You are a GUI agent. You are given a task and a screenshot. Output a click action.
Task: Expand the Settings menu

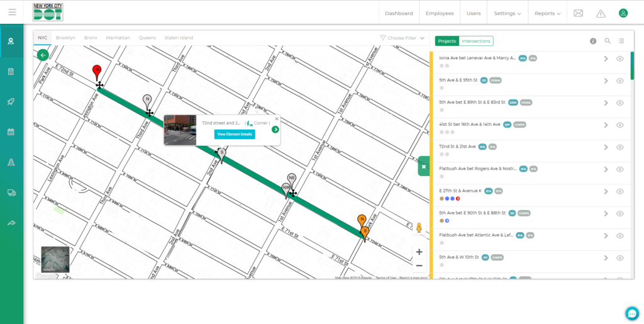click(507, 13)
